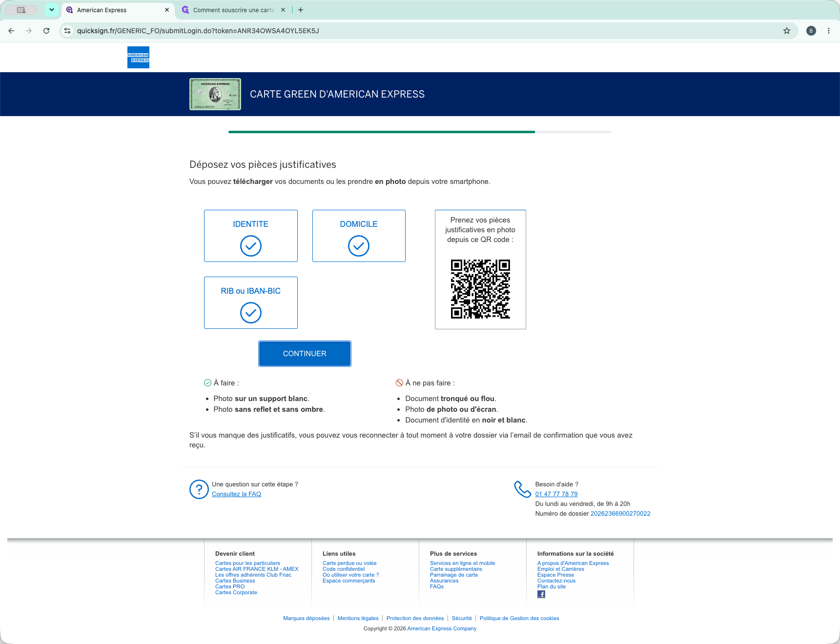Open A propos d'American Express link

(573, 563)
